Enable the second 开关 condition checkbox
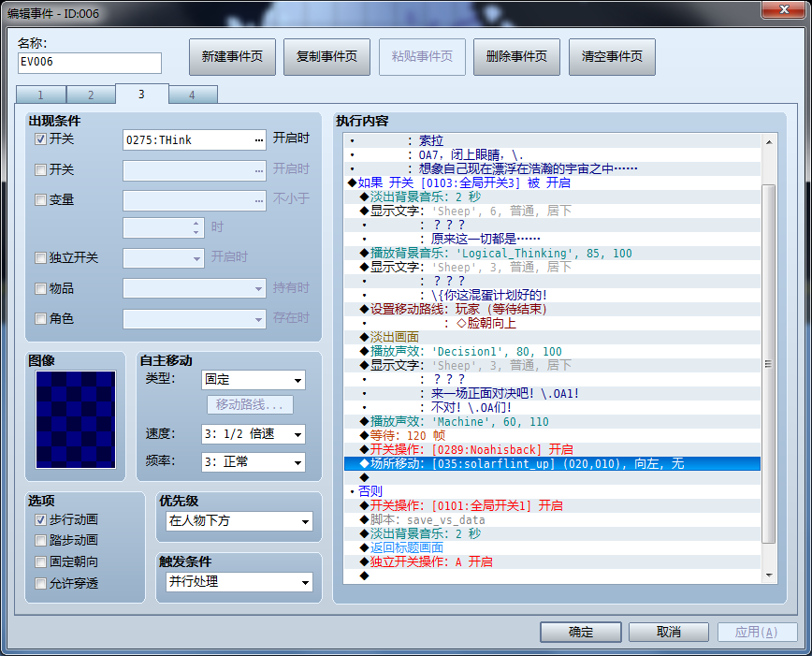Viewport: 812px width, 656px height. pyautogui.click(x=40, y=169)
